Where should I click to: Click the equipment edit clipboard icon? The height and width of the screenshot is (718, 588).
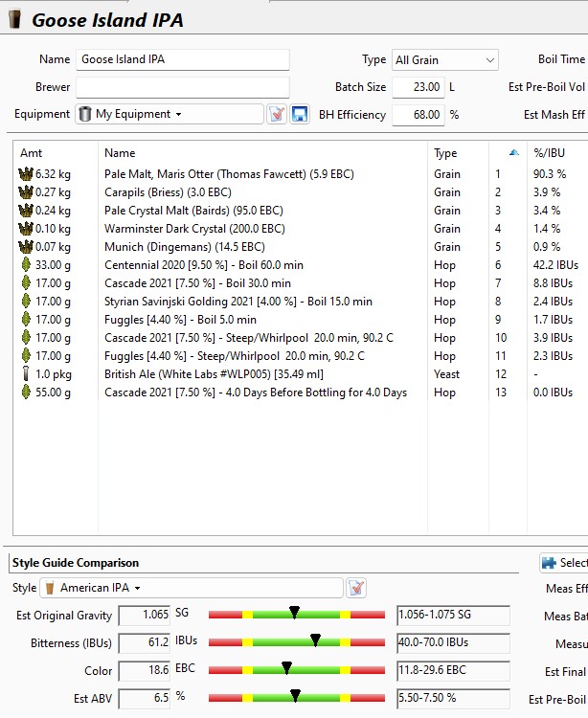(x=277, y=114)
